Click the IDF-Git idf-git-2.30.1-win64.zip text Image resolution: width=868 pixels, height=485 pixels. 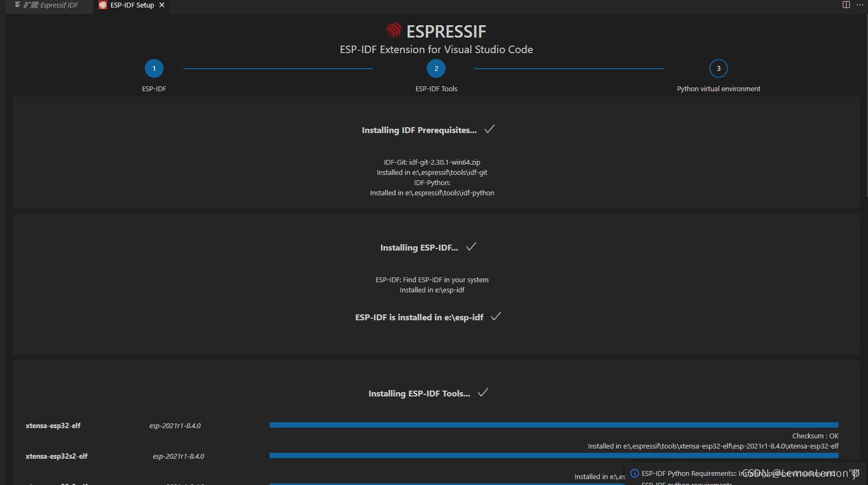click(432, 162)
